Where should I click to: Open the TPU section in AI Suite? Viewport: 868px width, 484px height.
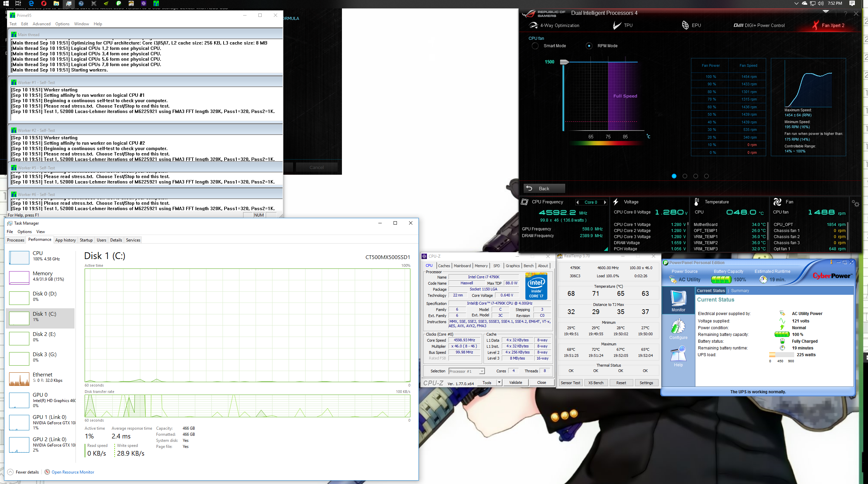pyautogui.click(x=623, y=25)
